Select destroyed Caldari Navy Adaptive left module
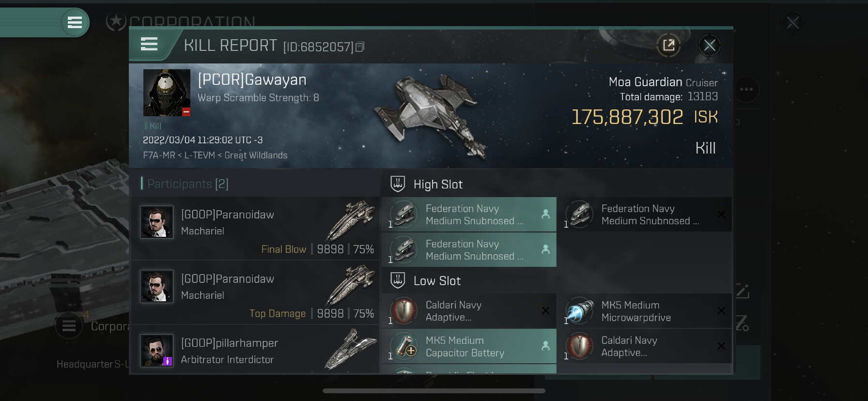 pos(469,311)
